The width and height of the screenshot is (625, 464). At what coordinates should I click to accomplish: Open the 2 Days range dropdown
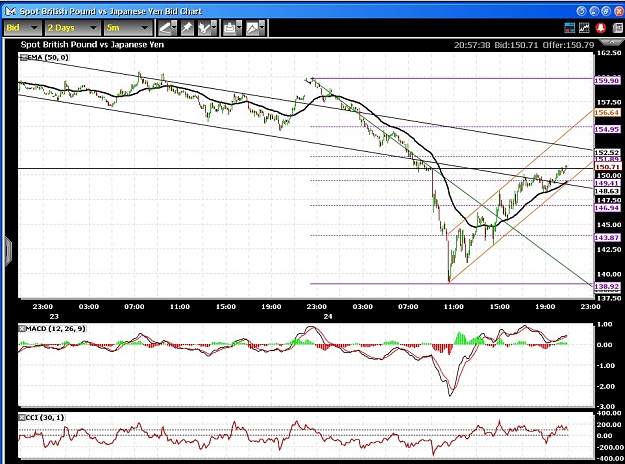point(72,28)
